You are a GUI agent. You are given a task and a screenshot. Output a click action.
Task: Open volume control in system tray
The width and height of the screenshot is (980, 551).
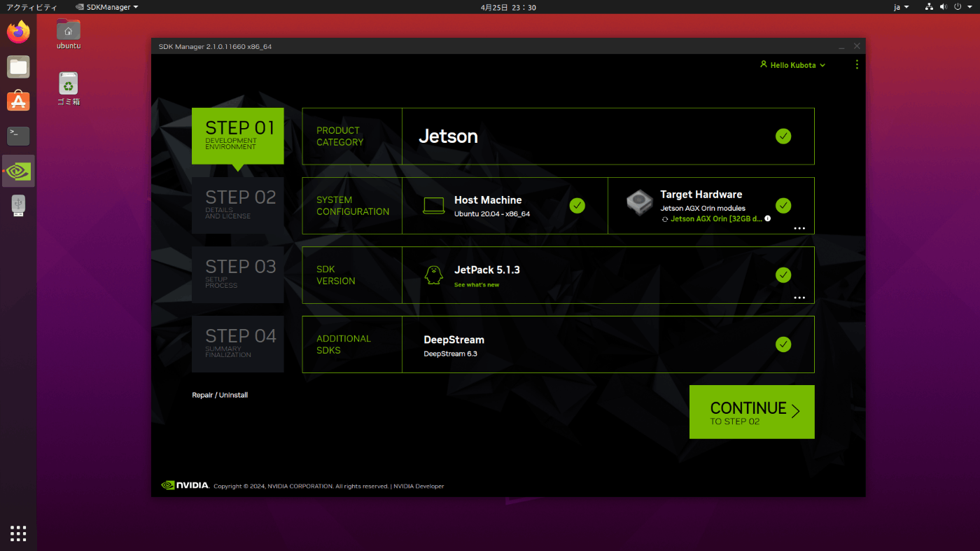click(x=944, y=7)
